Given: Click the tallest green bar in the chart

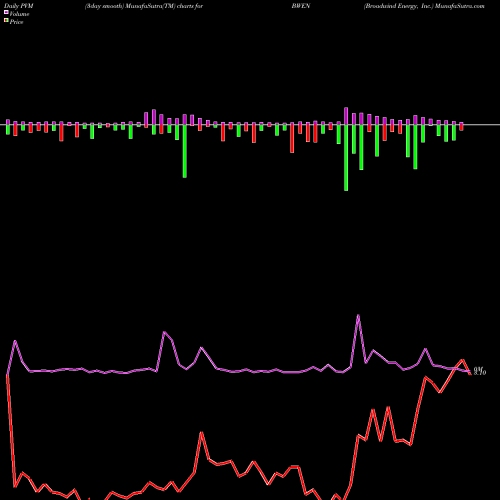Looking at the screenshot, I should click(346, 158).
